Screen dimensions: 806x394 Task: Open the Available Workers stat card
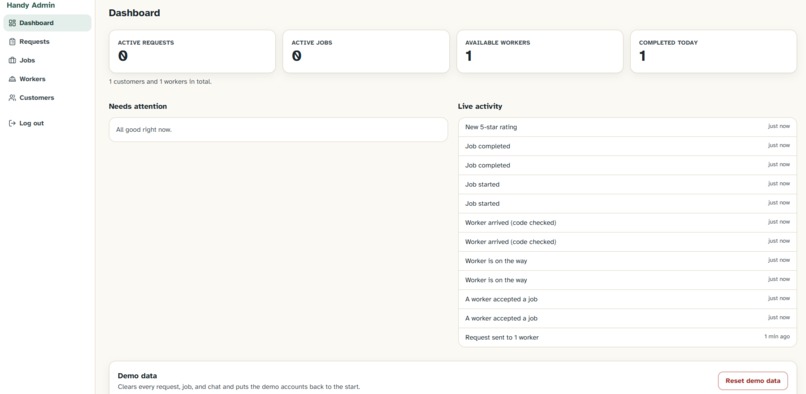coord(540,51)
